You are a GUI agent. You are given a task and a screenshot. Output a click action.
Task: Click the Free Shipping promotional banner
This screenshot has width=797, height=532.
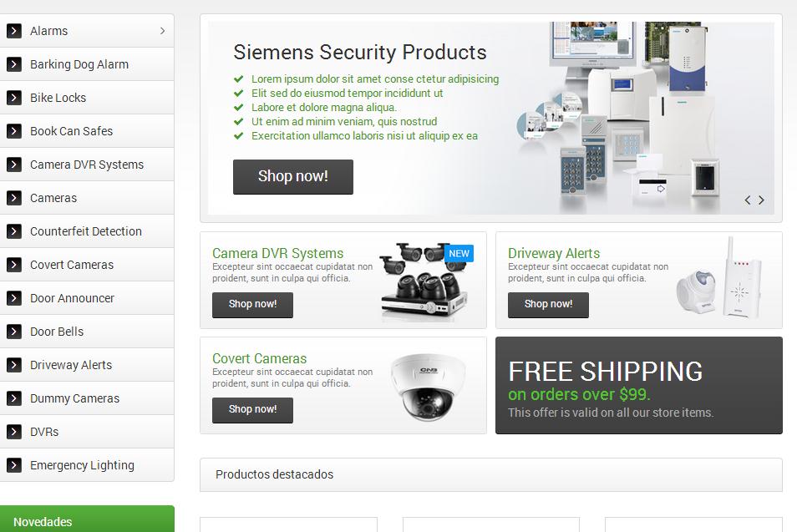639,385
